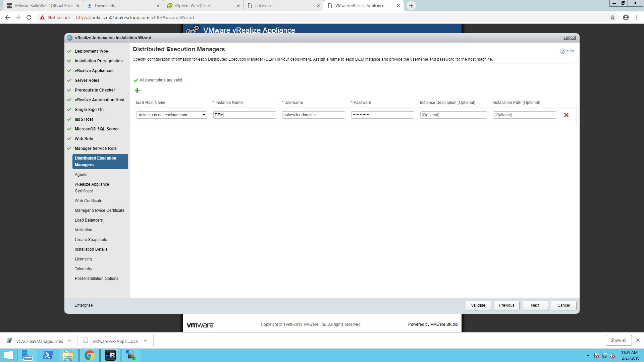The image size is (644, 362).
Task: Open File Explorer from taskbar
Action: (68, 355)
